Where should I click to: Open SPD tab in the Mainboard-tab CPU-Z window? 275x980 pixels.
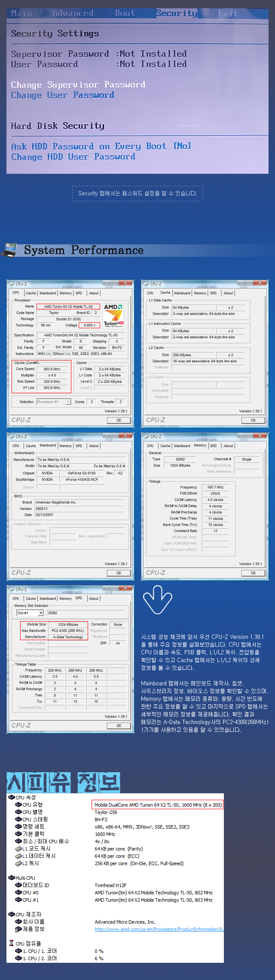pyautogui.click(x=79, y=446)
